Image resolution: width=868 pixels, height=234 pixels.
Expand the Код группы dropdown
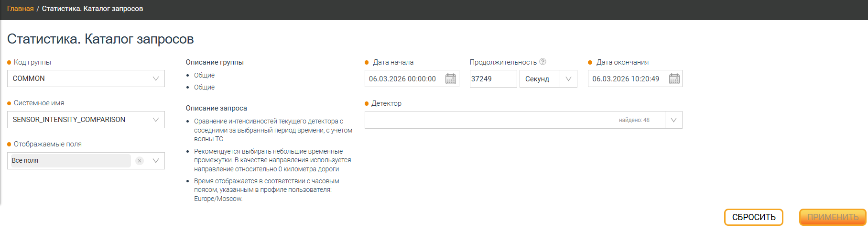[x=156, y=78]
